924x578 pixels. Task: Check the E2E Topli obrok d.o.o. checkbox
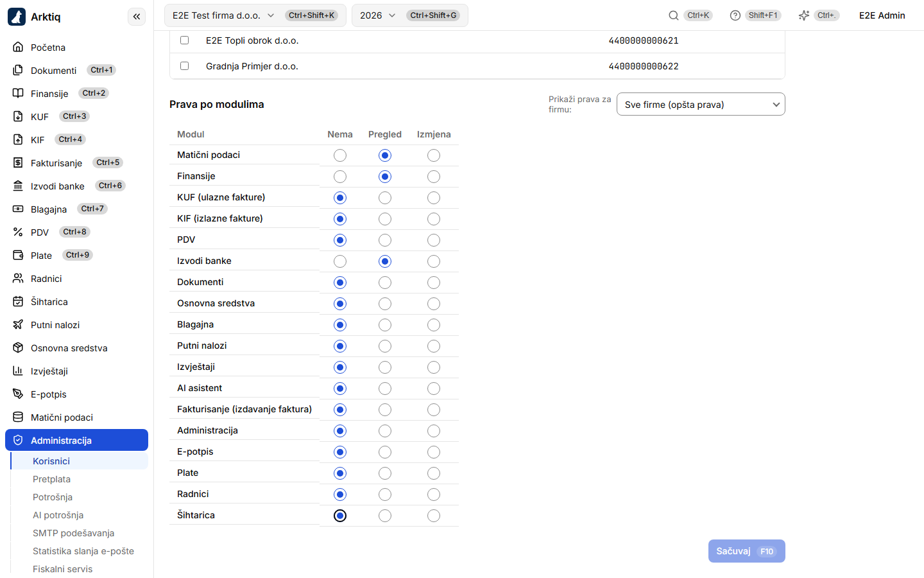click(x=185, y=40)
